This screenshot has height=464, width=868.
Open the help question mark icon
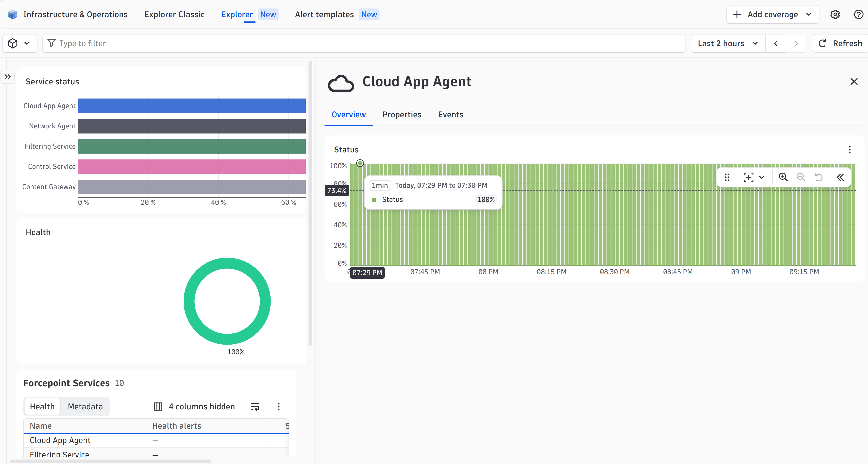click(859, 14)
